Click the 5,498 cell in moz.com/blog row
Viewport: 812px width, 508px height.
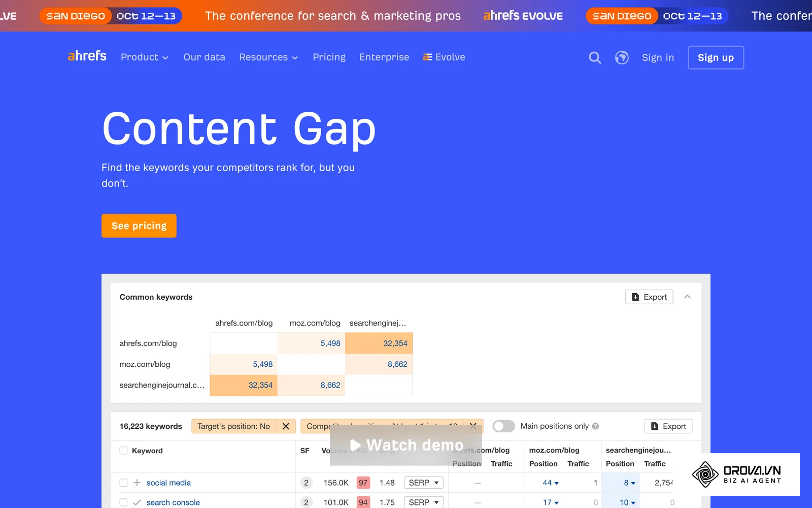pyautogui.click(x=244, y=364)
